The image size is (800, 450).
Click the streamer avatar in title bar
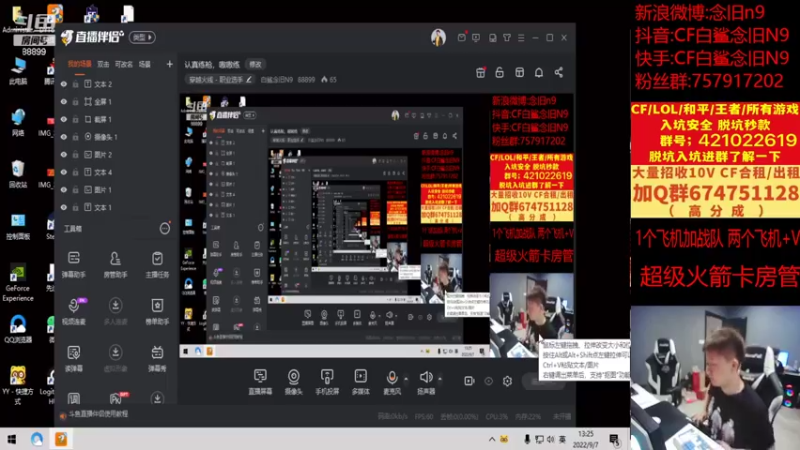coord(438,37)
